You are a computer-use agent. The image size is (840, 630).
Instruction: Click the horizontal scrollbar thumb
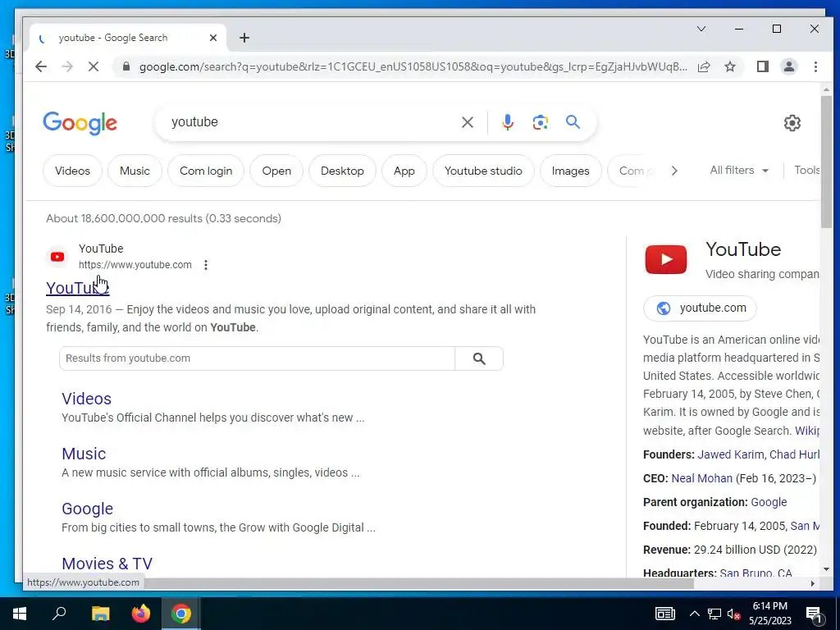[x=418, y=583]
